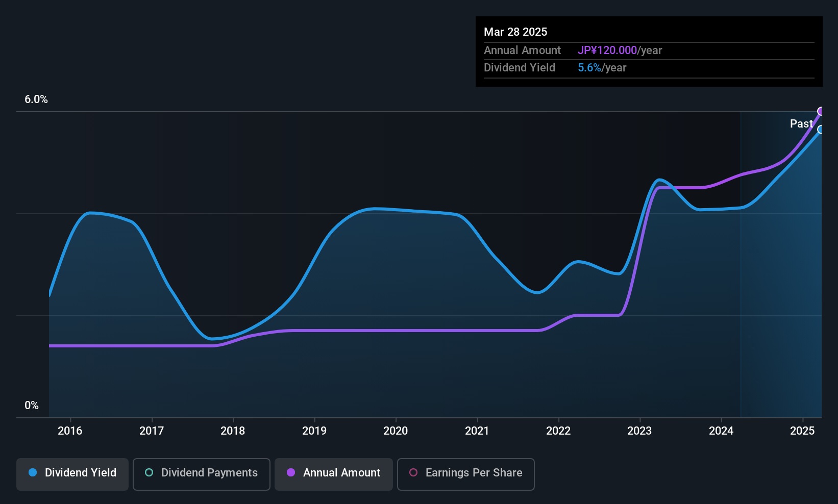Click the pink Earnings Per Share circle
The image size is (838, 504).
pyautogui.click(x=413, y=472)
